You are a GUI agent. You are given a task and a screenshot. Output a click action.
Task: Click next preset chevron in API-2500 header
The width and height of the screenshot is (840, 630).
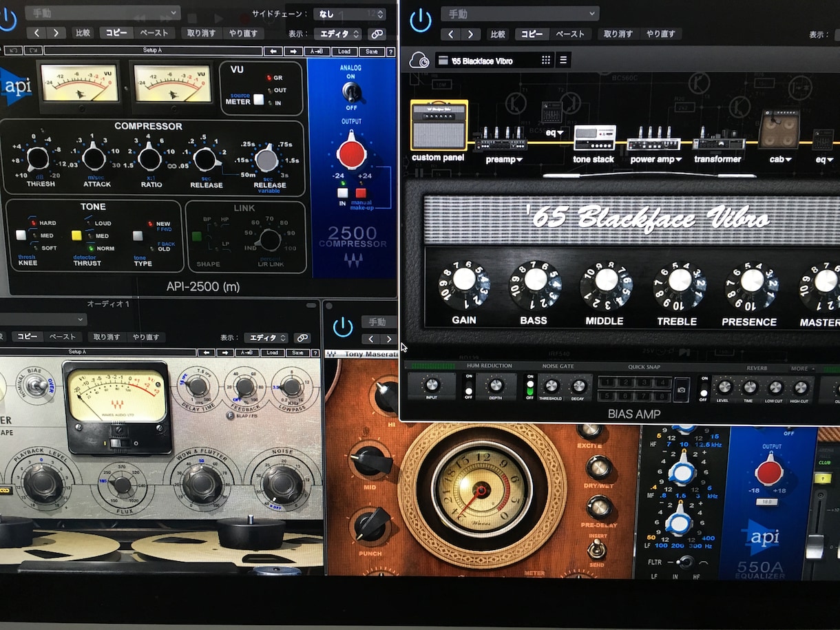pyautogui.click(x=55, y=33)
